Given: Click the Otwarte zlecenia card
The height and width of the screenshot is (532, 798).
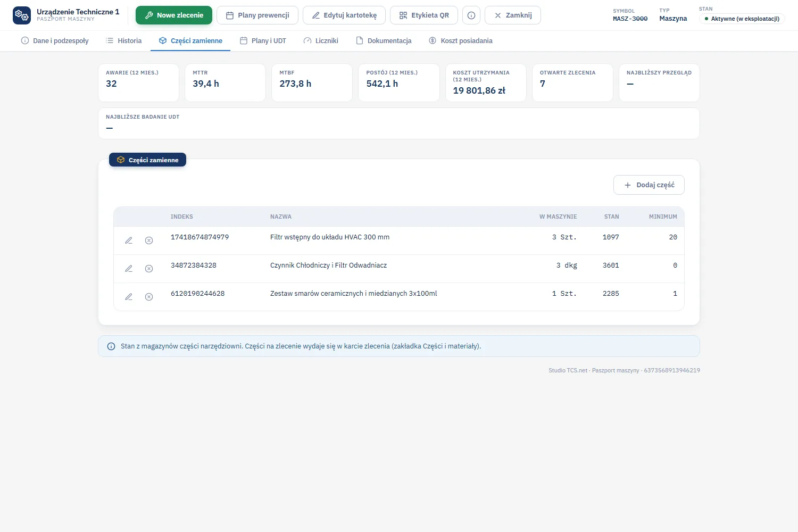Looking at the screenshot, I should [572, 82].
